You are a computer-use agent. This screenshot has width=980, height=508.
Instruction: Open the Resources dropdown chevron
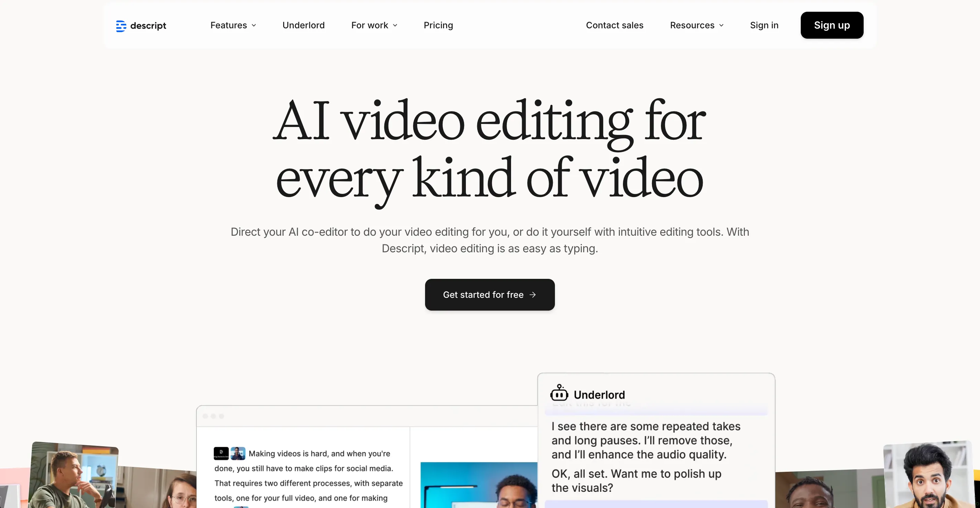coord(721,26)
